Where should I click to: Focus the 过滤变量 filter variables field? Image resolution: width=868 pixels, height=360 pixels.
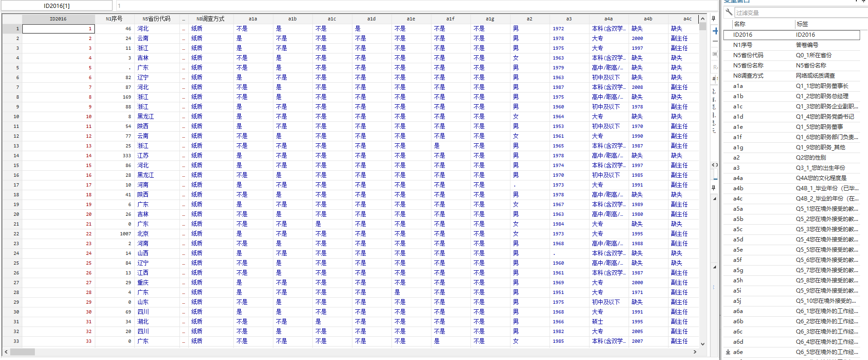pos(801,13)
